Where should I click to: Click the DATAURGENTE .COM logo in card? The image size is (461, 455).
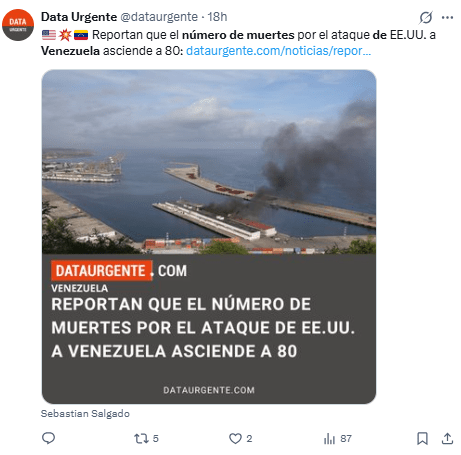pos(119,271)
